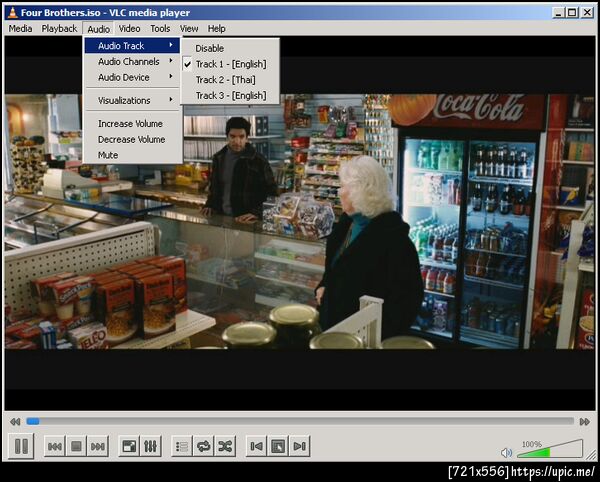The height and width of the screenshot is (482, 600).
Task: Go to previous chapter or media
Action: [x=54, y=446]
